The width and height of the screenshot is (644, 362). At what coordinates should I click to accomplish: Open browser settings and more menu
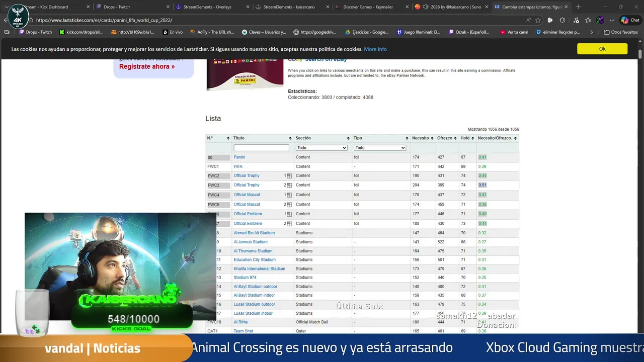pyautogui.click(x=612, y=20)
